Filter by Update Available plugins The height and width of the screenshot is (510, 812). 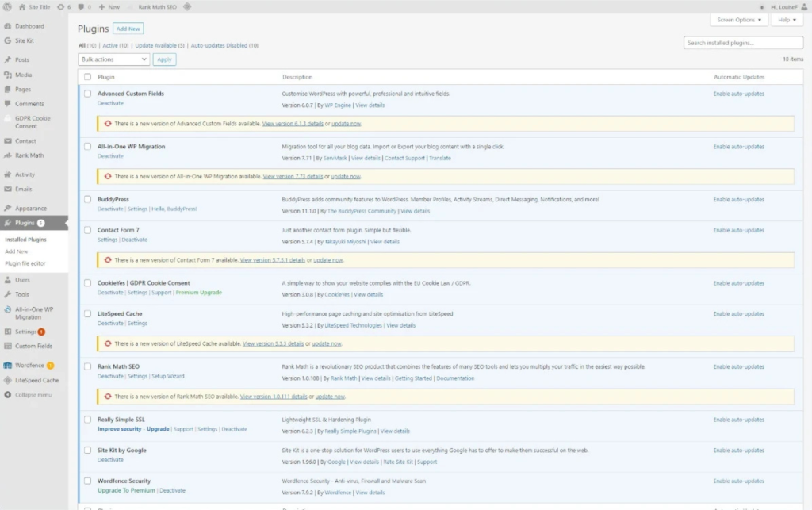pyautogui.click(x=159, y=45)
